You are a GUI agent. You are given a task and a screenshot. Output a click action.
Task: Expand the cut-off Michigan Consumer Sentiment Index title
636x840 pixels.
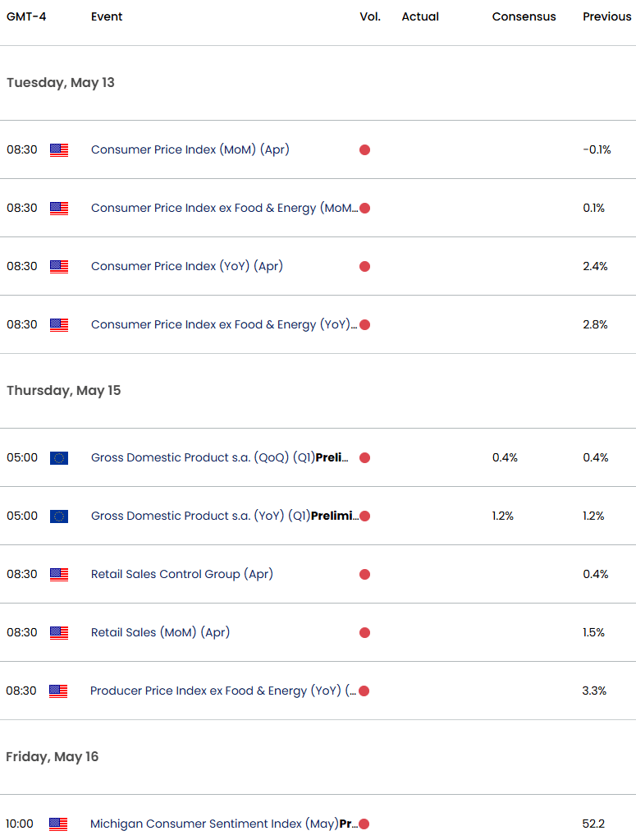coord(354,824)
